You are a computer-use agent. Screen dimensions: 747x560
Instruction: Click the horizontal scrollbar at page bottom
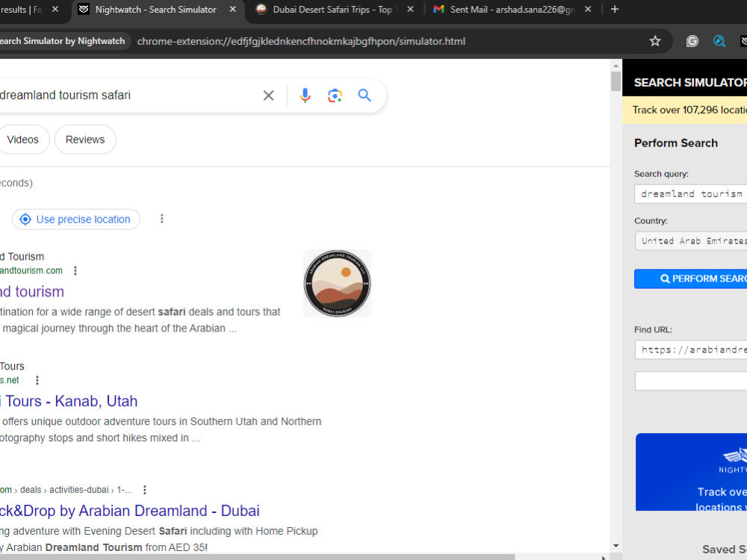coord(257,557)
